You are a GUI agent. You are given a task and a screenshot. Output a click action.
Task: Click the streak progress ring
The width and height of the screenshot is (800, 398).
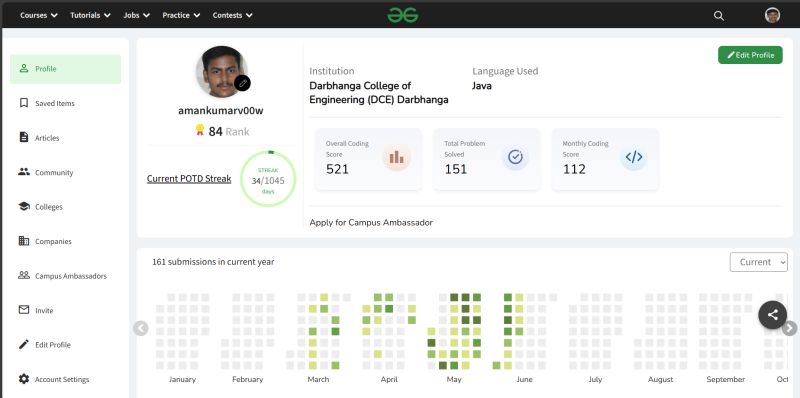click(x=268, y=179)
